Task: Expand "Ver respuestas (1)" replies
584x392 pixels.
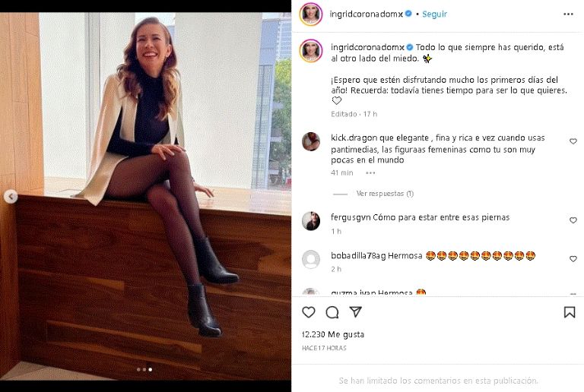Action: click(x=385, y=194)
